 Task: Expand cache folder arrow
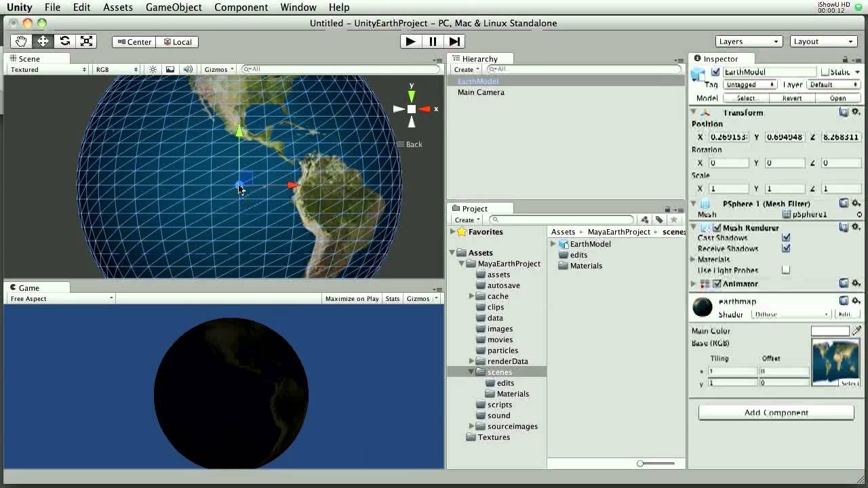[x=472, y=296]
